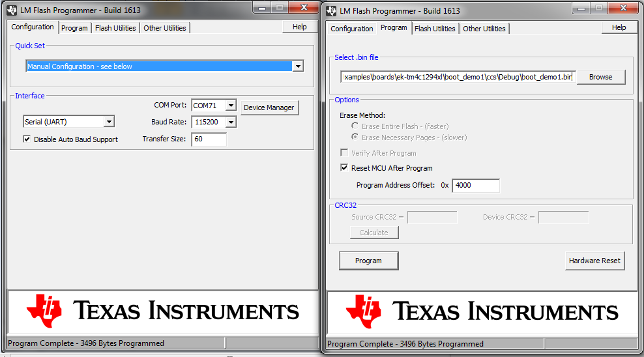Toggle Disable Auto Baud Support checkbox
The height and width of the screenshot is (357, 644).
(27, 139)
